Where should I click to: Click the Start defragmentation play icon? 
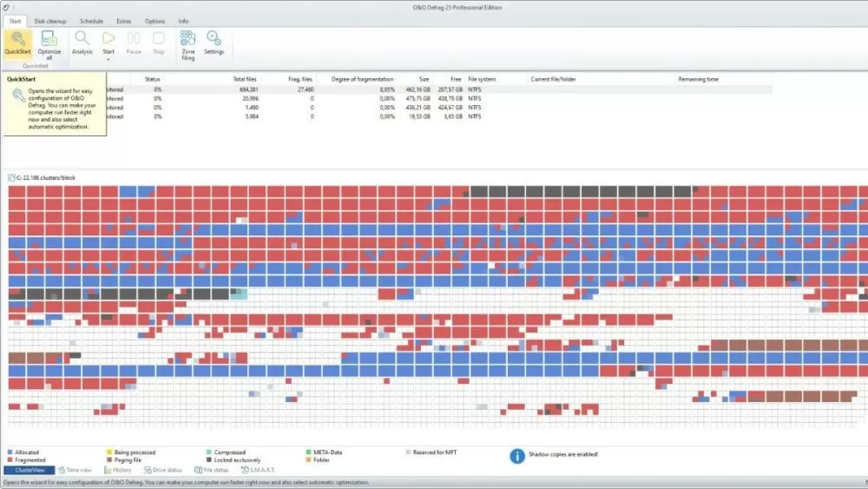pyautogui.click(x=108, y=38)
